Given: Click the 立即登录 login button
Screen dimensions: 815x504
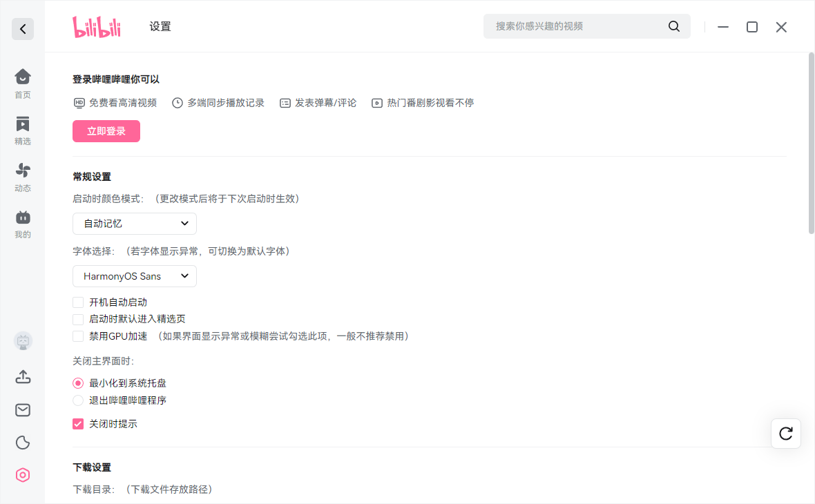Looking at the screenshot, I should click(x=106, y=131).
